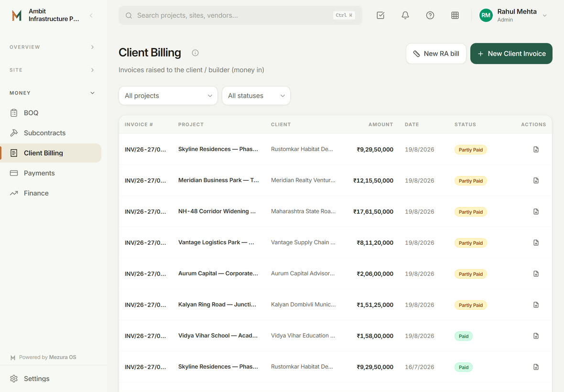Download invoice for NH-48 Corridor Widening row
Viewport: 564px width, 392px height.
[x=536, y=211]
